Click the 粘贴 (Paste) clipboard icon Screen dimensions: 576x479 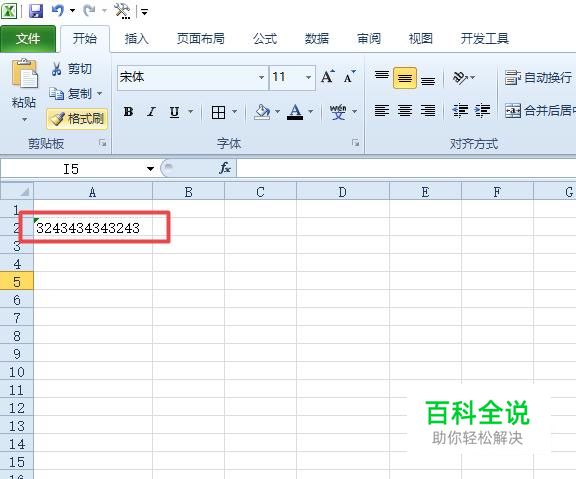coord(24,74)
